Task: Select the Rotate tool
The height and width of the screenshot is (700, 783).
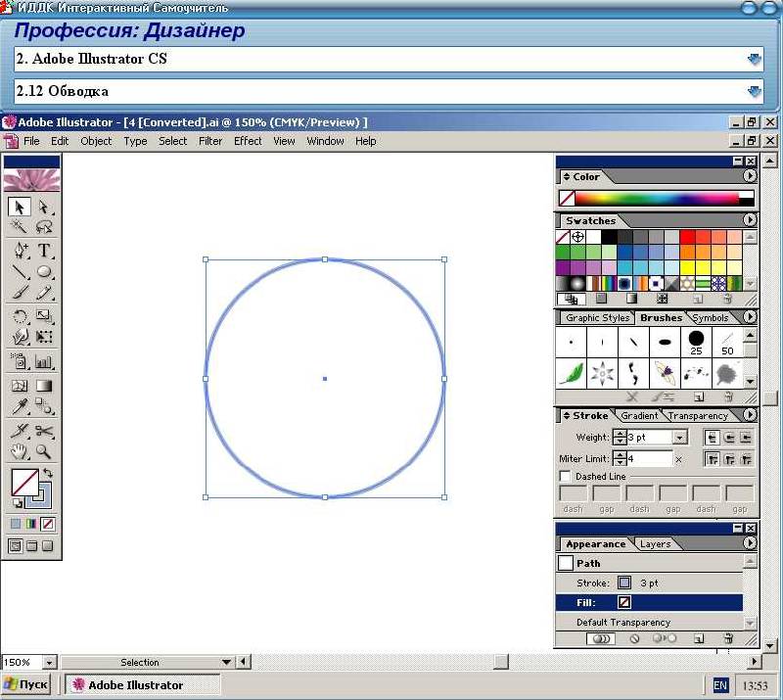Action: pyautogui.click(x=20, y=316)
